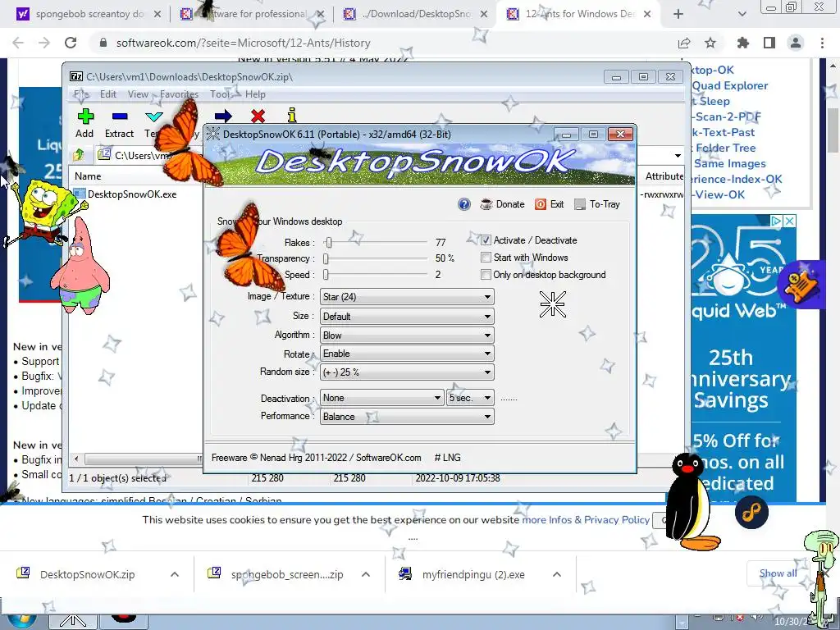Open the Rotate dropdown set to Enable

(407, 354)
